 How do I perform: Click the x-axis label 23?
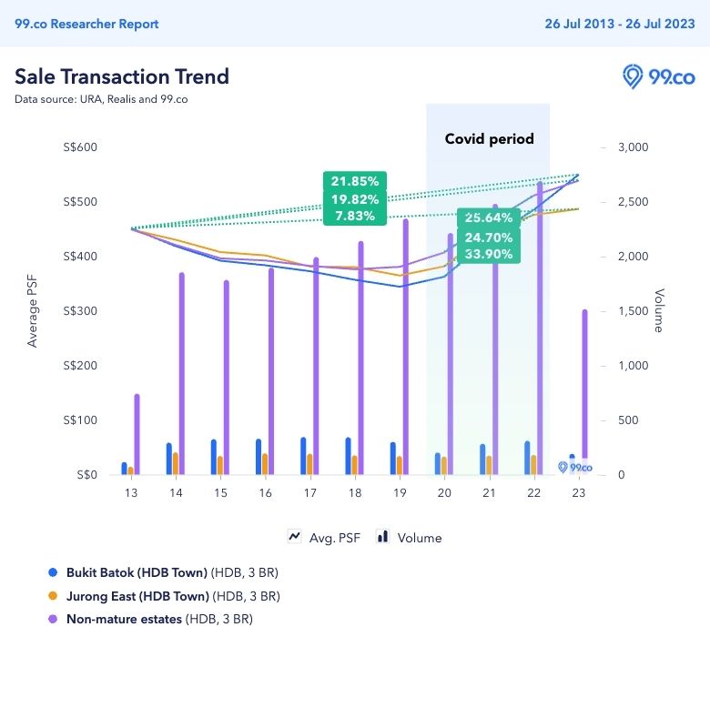(x=579, y=492)
